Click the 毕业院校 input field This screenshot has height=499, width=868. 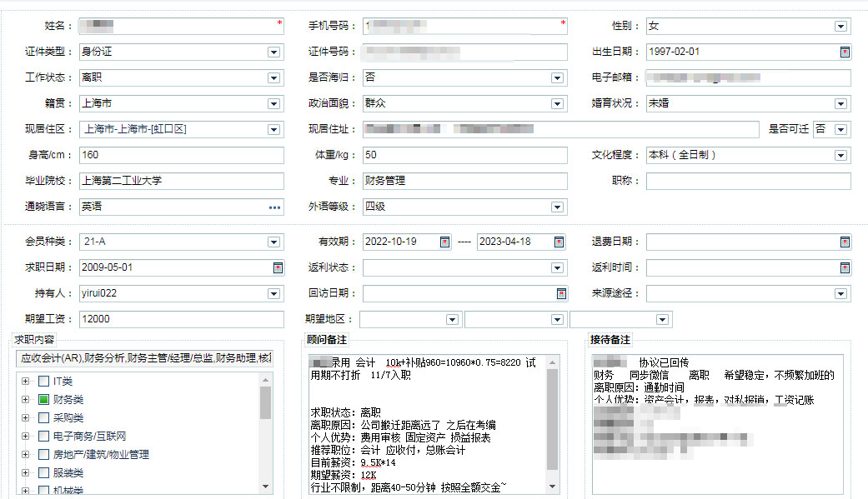point(182,181)
